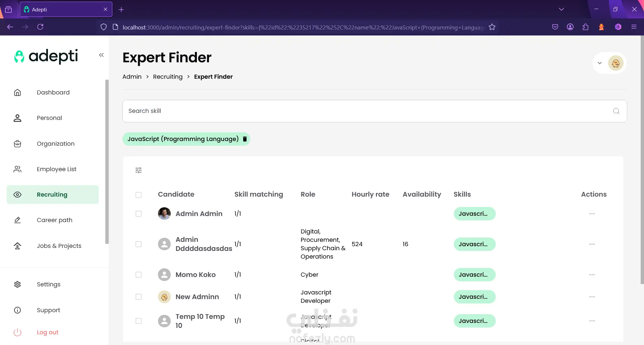
Task: Click the search magnifier icon in skill field
Action: point(616,111)
